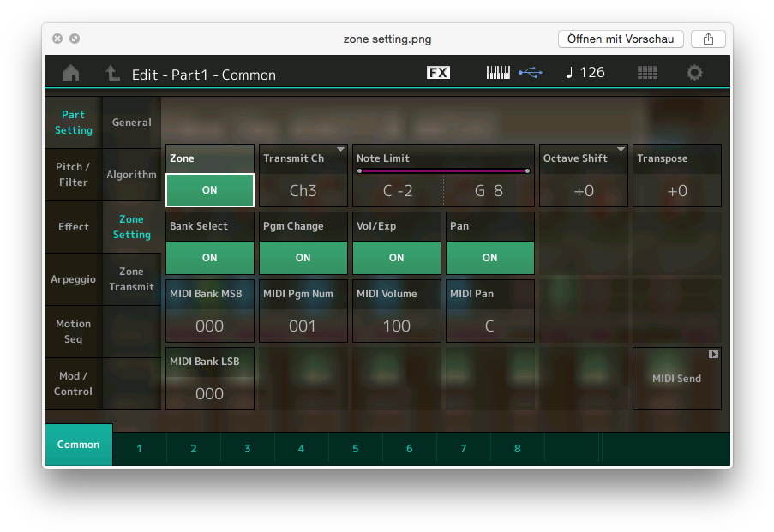Image resolution: width=774 pixels, height=532 pixels.
Task: Click the Home icon in top bar
Action: [x=71, y=74]
